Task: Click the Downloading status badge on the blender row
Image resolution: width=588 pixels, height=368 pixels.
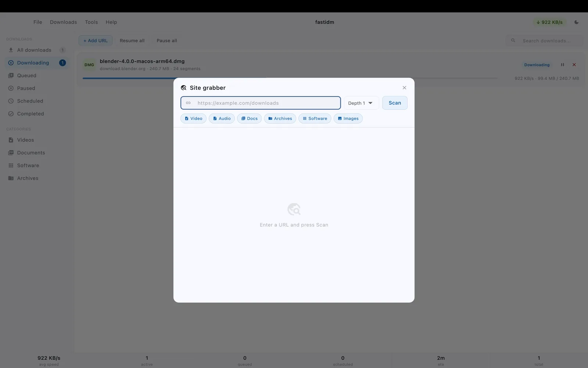Action: (x=537, y=65)
